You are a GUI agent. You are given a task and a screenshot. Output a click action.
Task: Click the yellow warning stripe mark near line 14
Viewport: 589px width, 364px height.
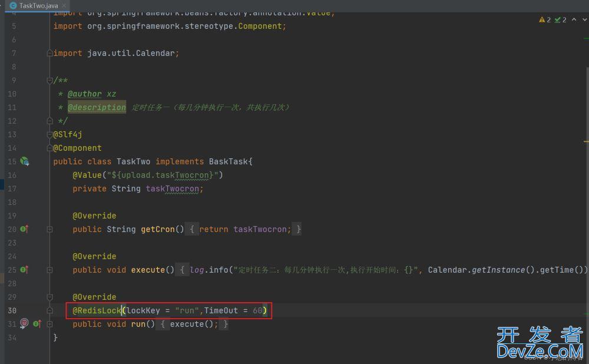pos(586,141)
